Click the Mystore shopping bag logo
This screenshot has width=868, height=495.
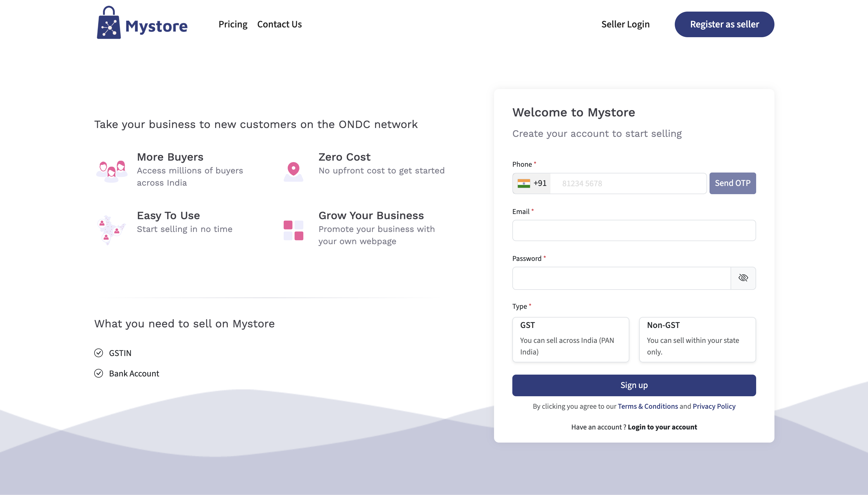point(109,23)
